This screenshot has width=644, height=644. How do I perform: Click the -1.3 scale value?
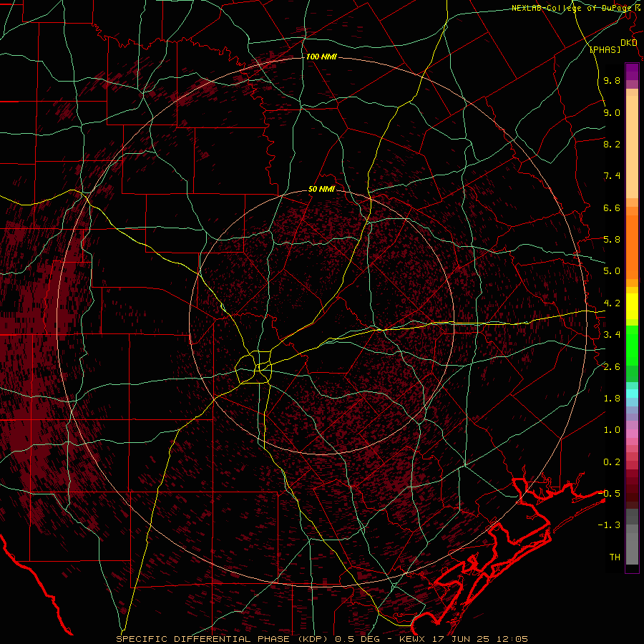click(609, 525)
